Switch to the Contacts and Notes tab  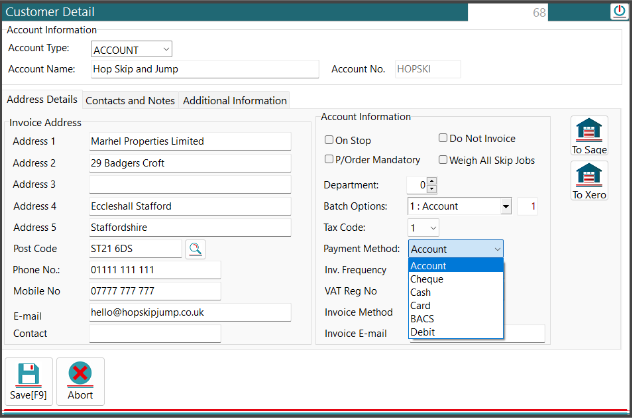[130, 100]
